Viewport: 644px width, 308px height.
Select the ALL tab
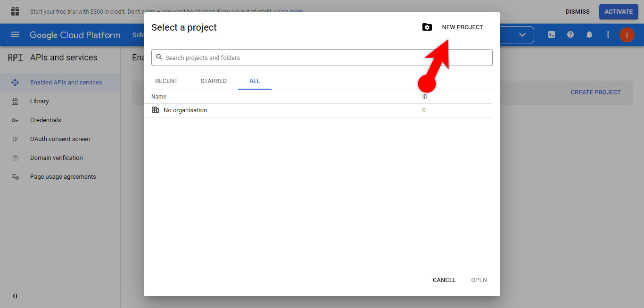[255, 81]
